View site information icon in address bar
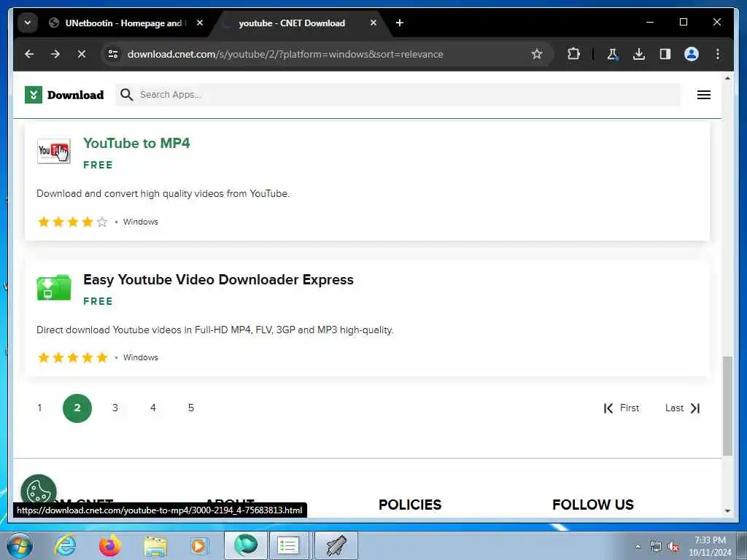 pos(113,54)
